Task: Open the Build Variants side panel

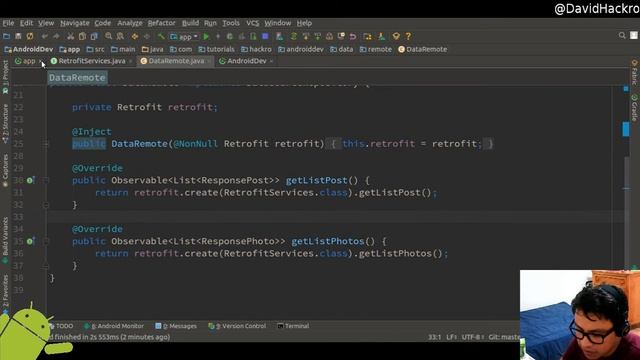Action: coord(5,240)
